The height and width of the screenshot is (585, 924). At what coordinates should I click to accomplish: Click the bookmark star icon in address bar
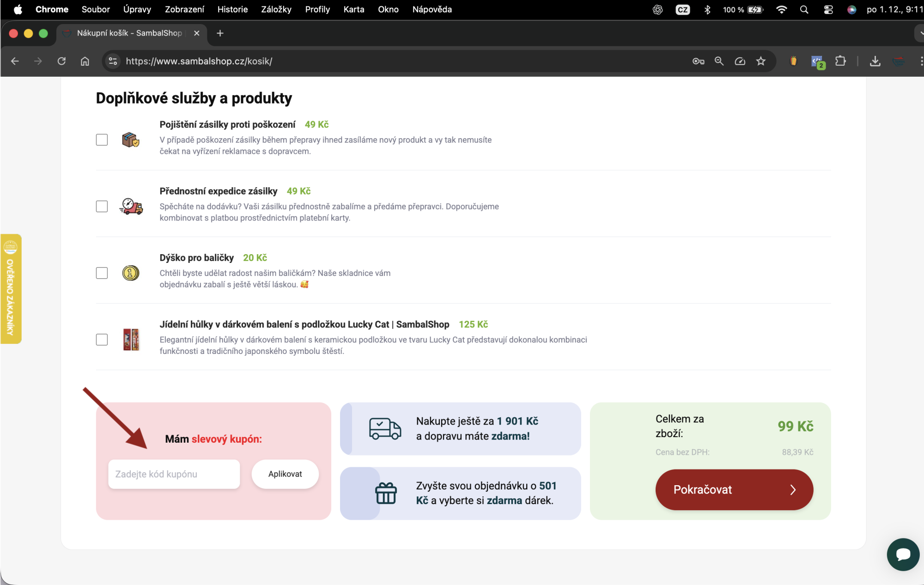pos(761,61)
